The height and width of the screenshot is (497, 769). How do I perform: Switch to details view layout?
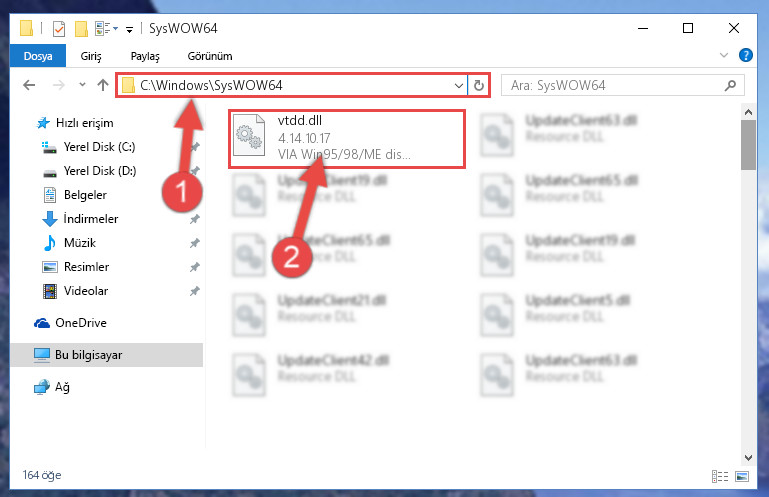pyautogui.click(x=720, y=476)
